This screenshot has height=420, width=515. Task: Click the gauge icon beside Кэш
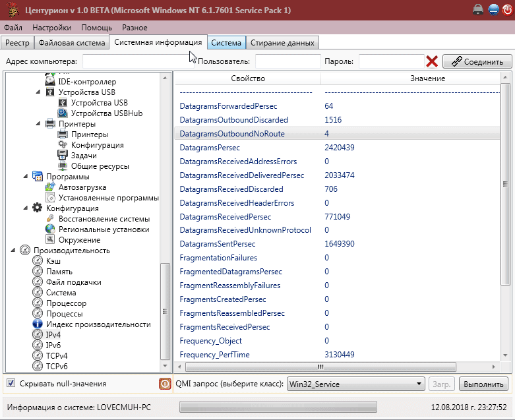38,260
